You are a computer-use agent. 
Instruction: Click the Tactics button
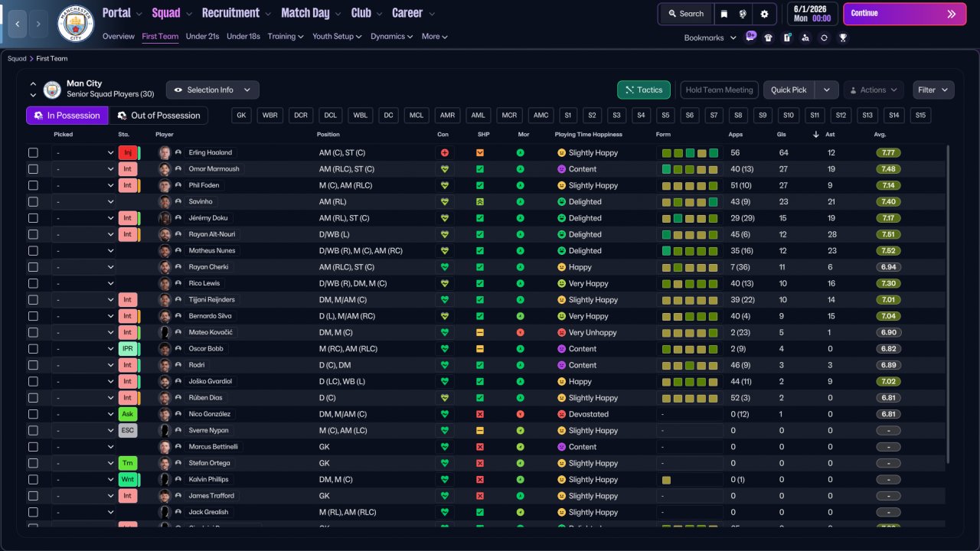pyautogui.click(x=643, y=90)
